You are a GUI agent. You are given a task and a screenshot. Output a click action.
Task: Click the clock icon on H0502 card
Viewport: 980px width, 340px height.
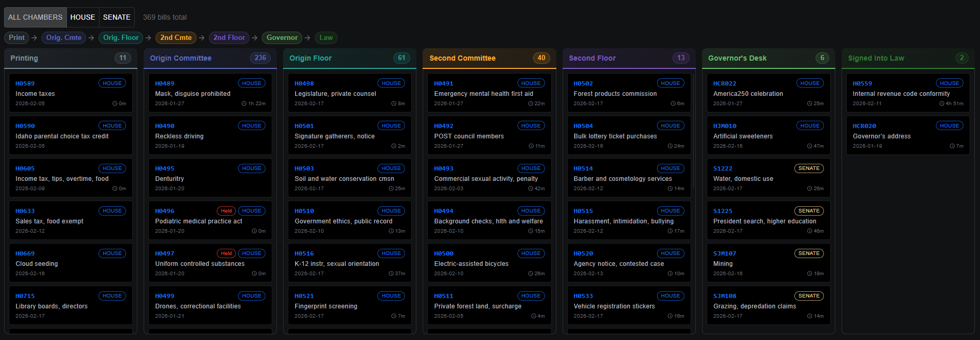coord(673,104)
